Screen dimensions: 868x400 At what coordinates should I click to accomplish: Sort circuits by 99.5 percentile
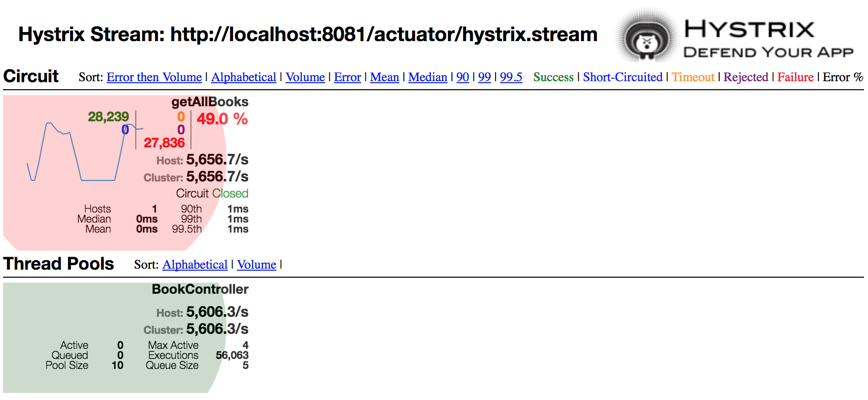tap(511, 77)
